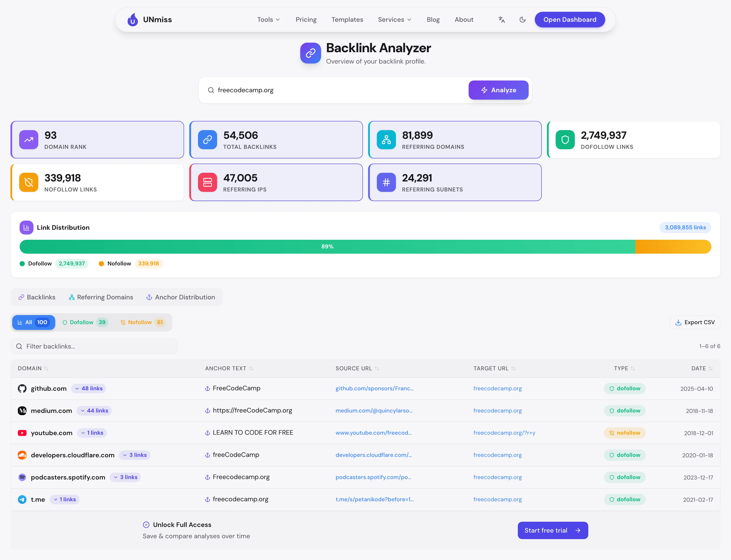
Task: Toggle dark mode with the moon icon
Action: pos(522,20)
